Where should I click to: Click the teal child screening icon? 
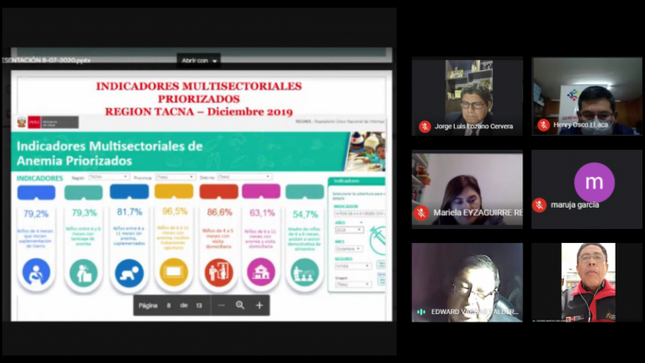(84, 273)
